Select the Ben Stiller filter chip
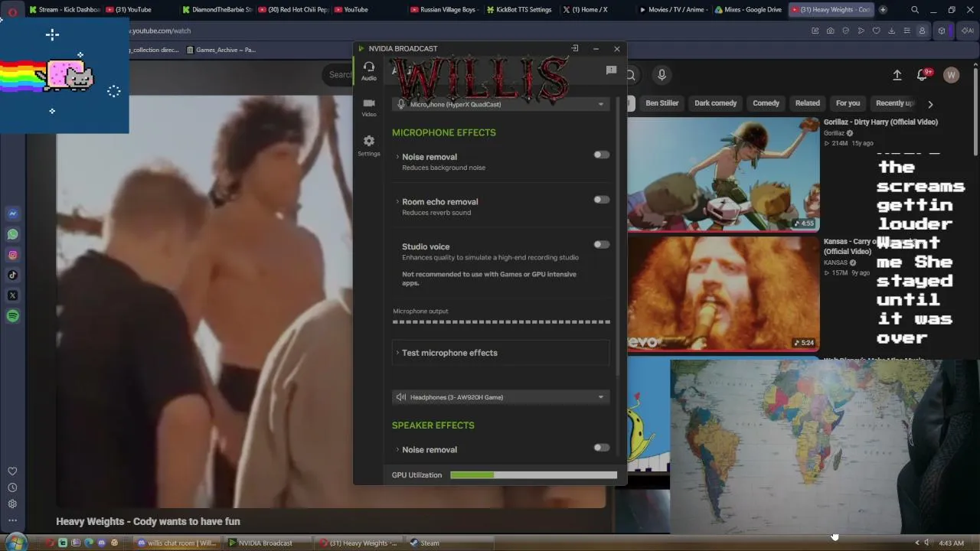Viewport: 980px width, 551px height. click(x=662, y=103)
